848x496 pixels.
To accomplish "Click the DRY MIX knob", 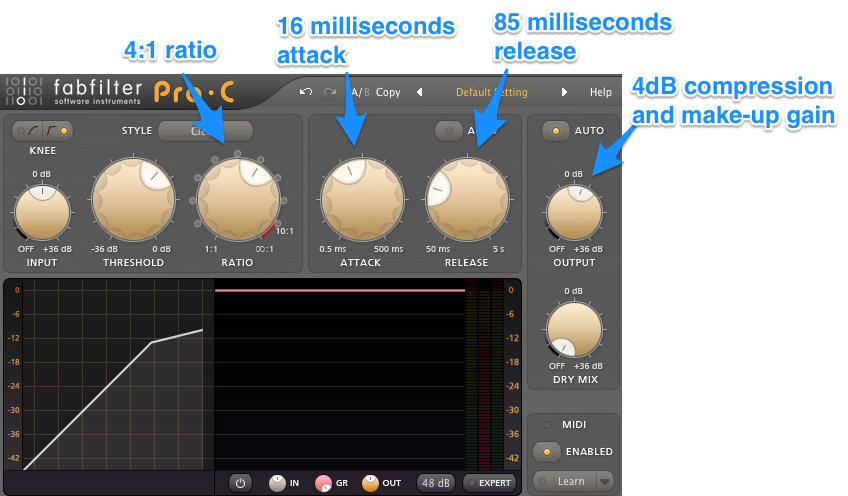I will pos(574,329).
